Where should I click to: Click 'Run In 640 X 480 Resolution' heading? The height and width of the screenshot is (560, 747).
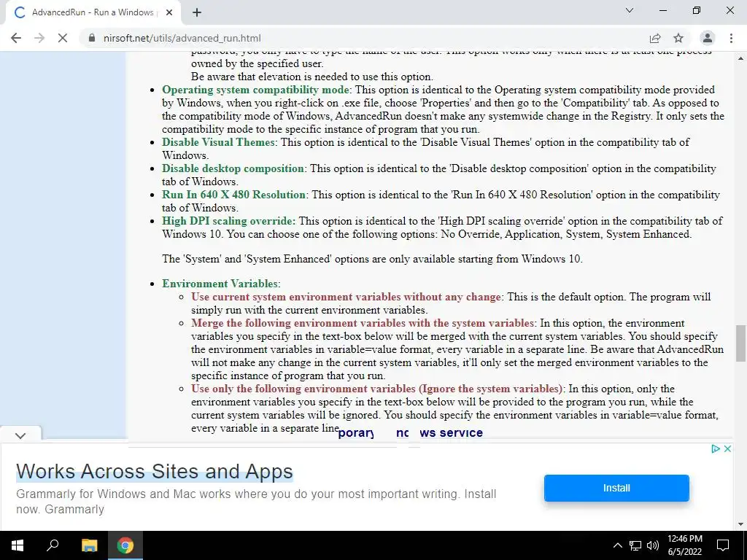coord(234,195)
